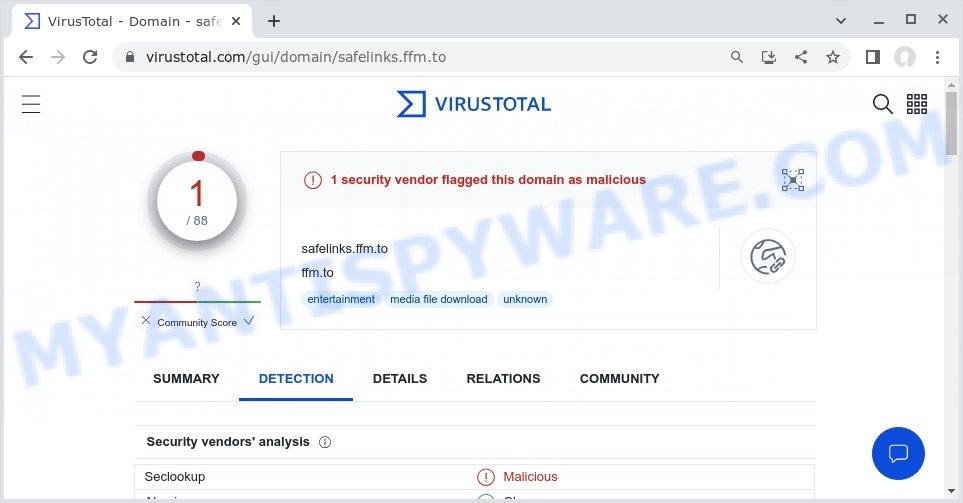Click the Malicious result for Seclookup
963x503 pixels.
pos(530,477)
